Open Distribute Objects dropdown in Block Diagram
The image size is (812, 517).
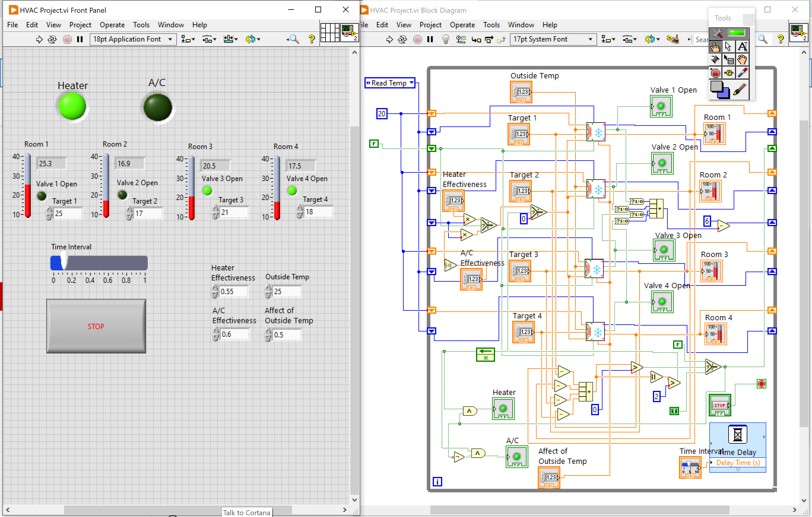pos(629,39)
